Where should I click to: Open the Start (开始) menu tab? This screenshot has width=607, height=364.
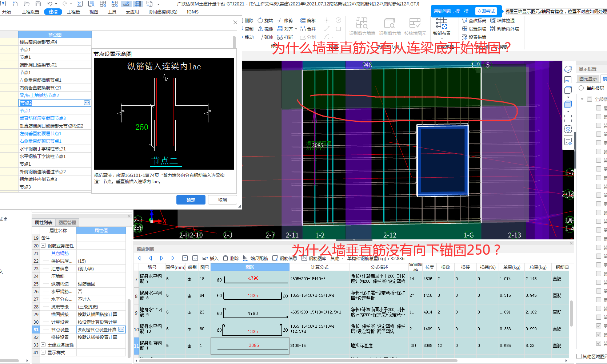pyautogui.click(x=7, y=12)
